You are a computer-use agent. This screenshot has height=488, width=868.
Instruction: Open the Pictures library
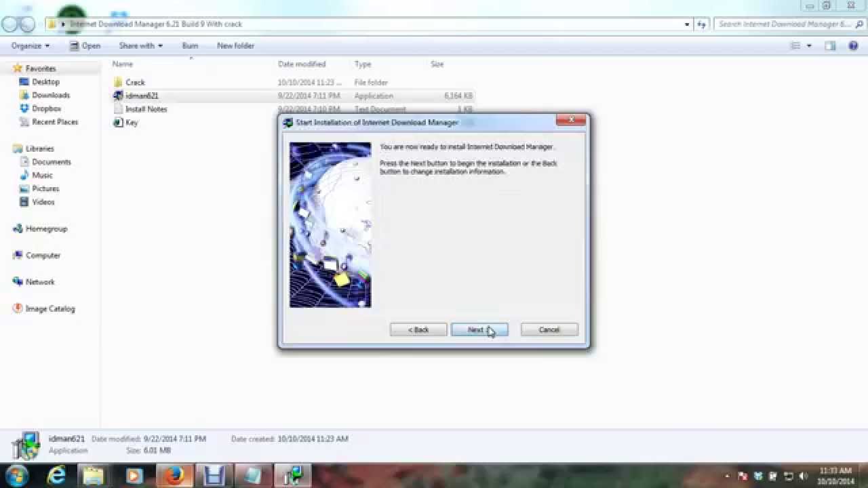(45, 188)
